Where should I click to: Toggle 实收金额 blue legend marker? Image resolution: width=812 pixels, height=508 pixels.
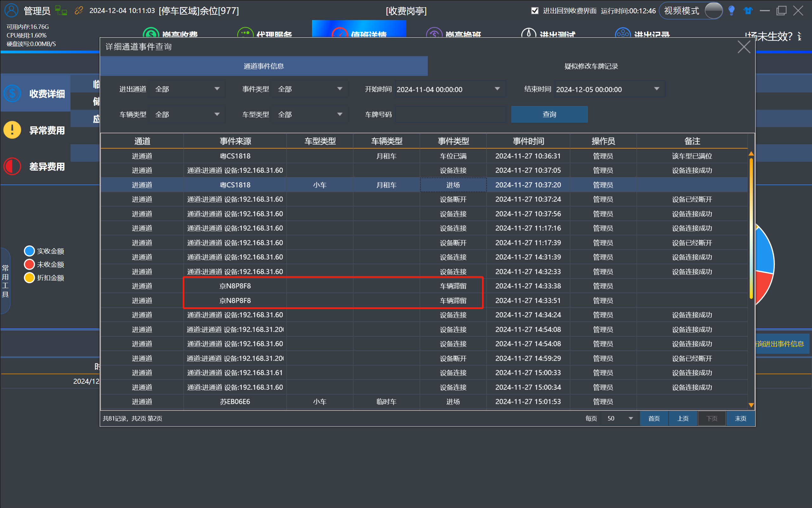coord(30,251)
